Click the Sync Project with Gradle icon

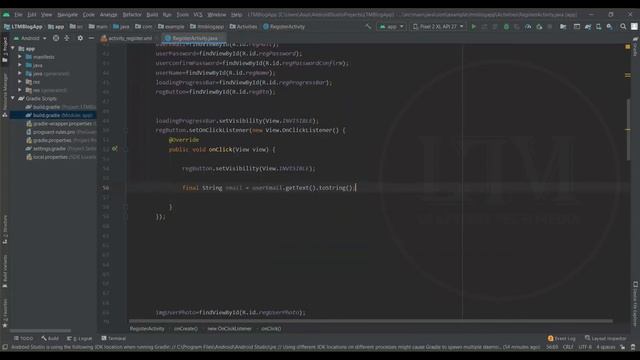click(x=588, y=27)
